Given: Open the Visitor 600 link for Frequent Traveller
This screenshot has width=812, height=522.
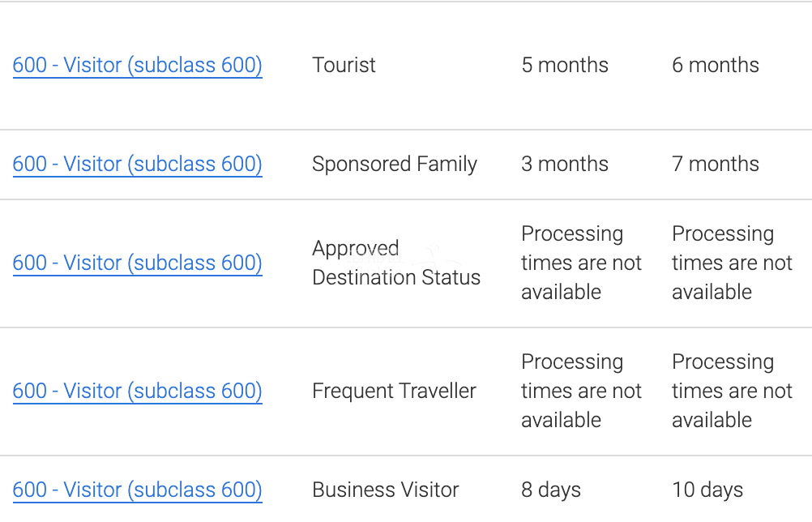Looking at the screenshot, I should [137, 391].
